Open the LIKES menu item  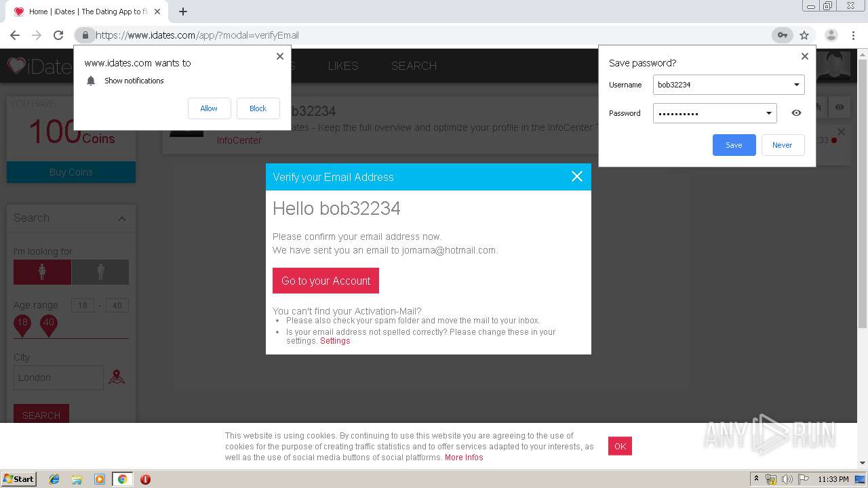342,66
